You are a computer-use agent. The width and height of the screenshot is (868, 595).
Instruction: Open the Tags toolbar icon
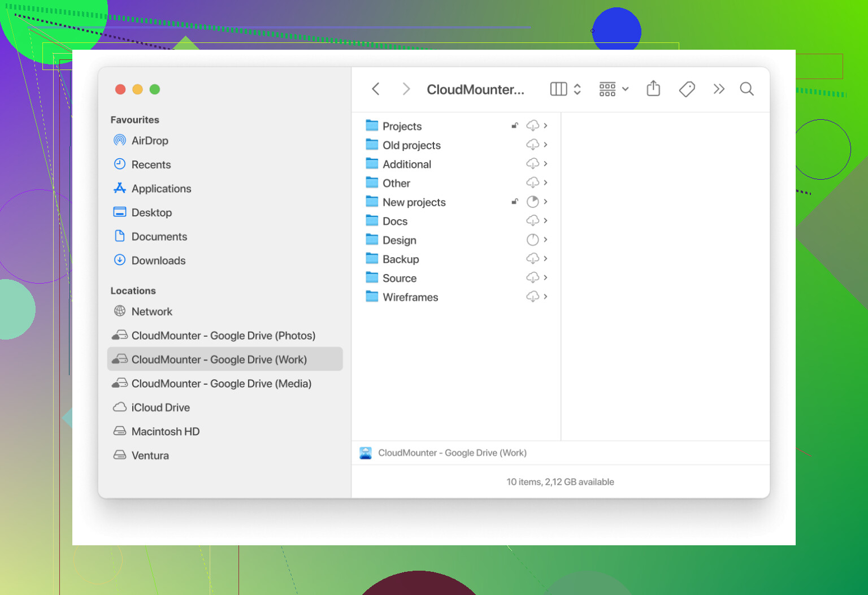(687, 89)
